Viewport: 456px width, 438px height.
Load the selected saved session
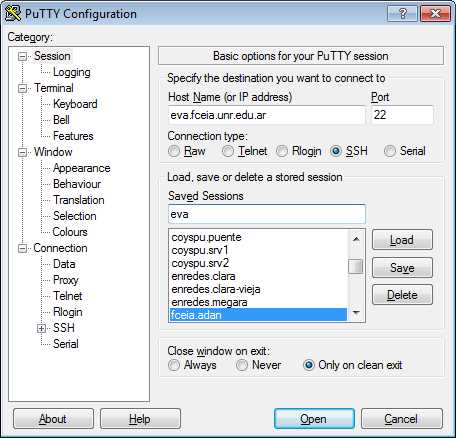[x=402, y=240]
